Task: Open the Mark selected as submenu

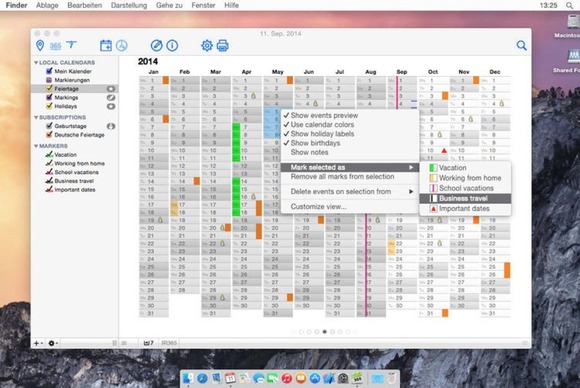Action: click(x=350, y=167)
